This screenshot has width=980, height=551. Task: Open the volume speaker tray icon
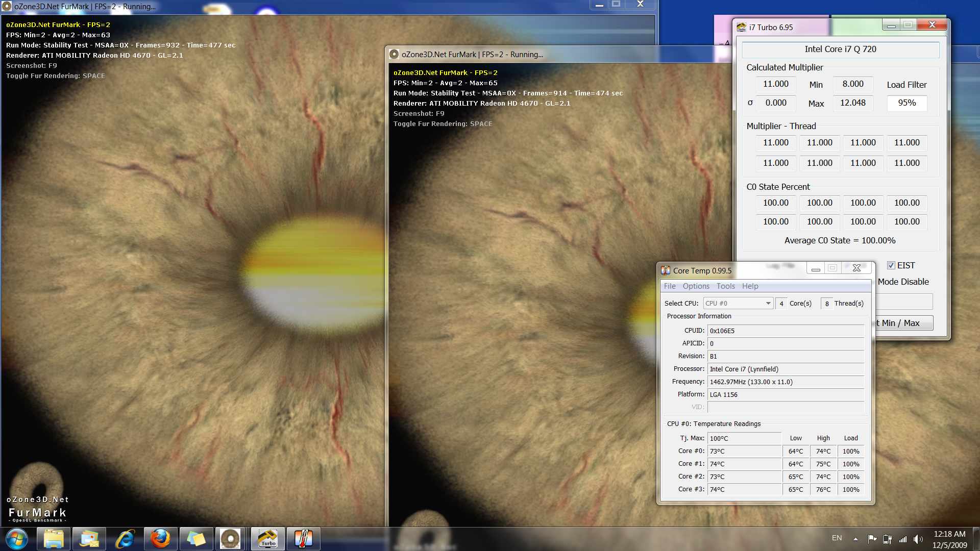point(918,539)
